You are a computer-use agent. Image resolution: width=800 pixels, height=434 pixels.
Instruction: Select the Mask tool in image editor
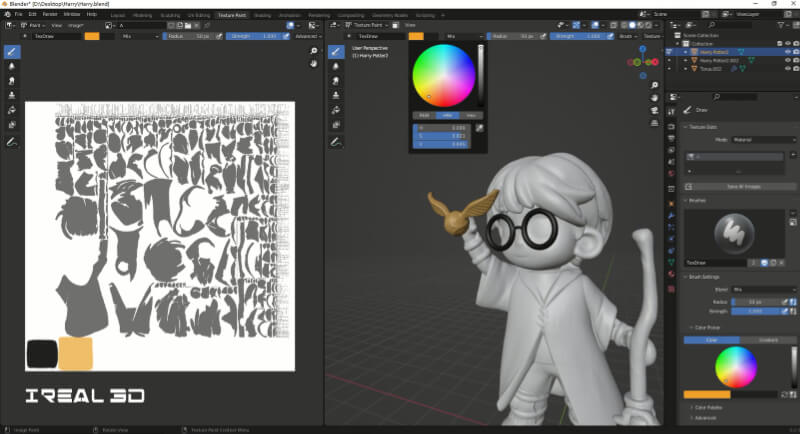click(x=12, y=124)
